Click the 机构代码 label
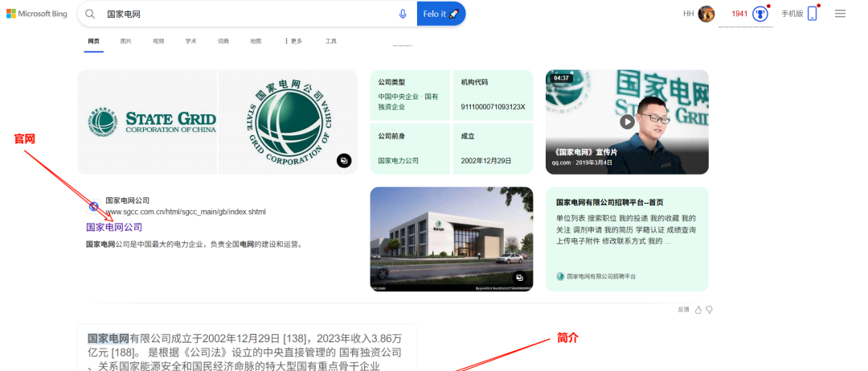The width and height of the screenshot is (868, 371). click(x=474, y=82)
